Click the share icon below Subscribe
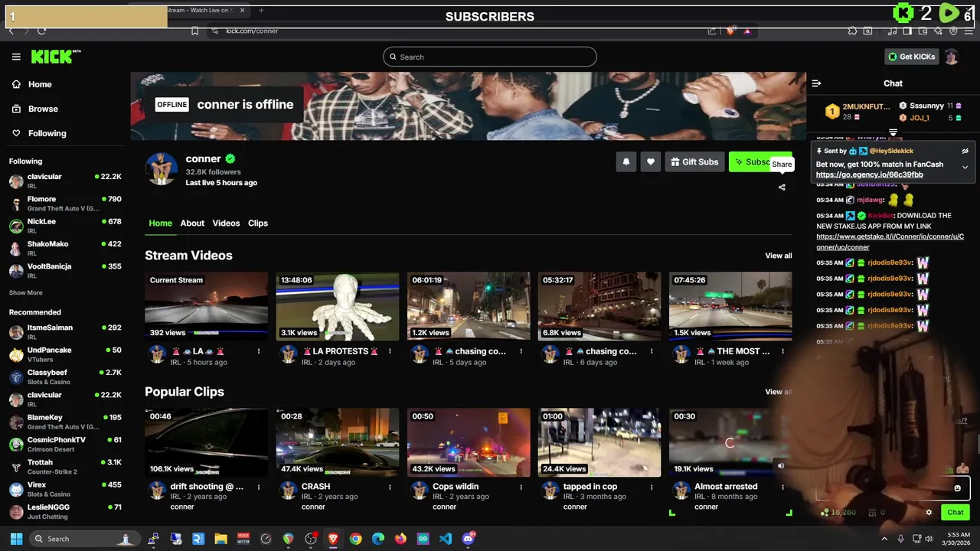The width and height of the screenshot is (980, 551). pyautogui.click(x=782, y=187)
